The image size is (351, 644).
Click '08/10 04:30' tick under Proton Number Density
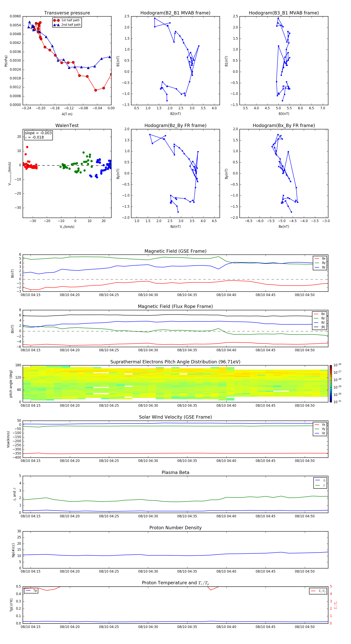click(x=148, y=571)
